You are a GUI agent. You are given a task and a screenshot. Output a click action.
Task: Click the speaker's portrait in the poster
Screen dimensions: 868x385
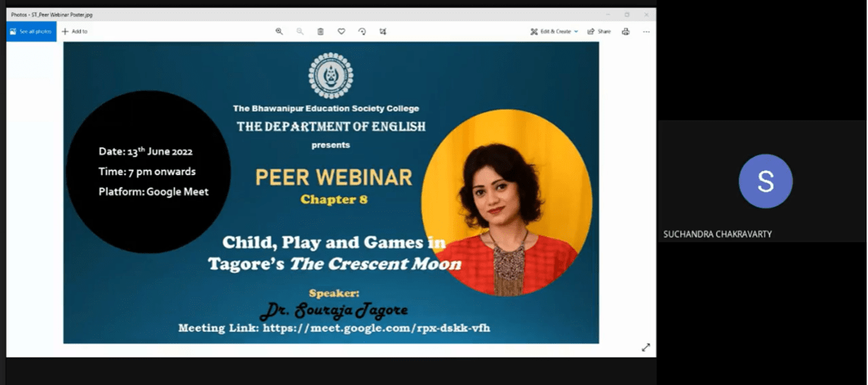[x=507, y=203]
